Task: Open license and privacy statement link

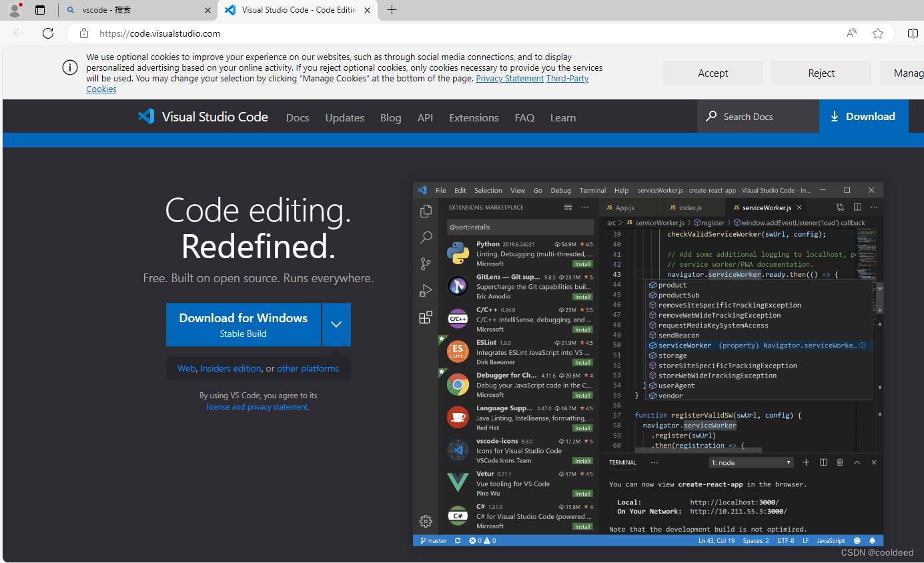Action: click(258, 407)
